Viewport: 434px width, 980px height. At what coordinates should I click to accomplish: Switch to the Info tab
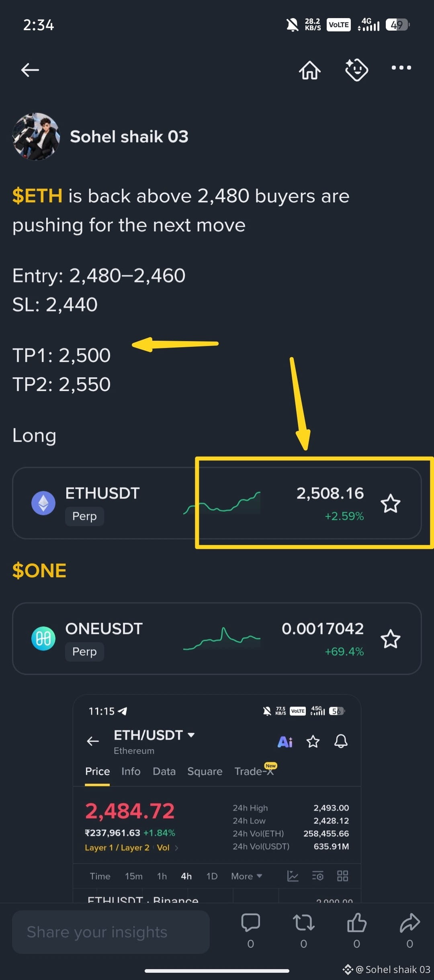click(x=131, y=771)
